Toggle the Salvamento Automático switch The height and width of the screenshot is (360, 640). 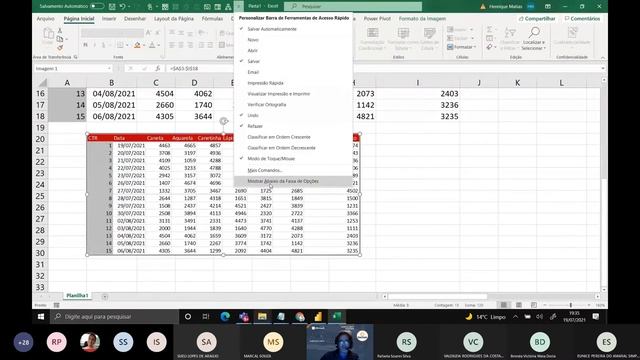(97, 6)
